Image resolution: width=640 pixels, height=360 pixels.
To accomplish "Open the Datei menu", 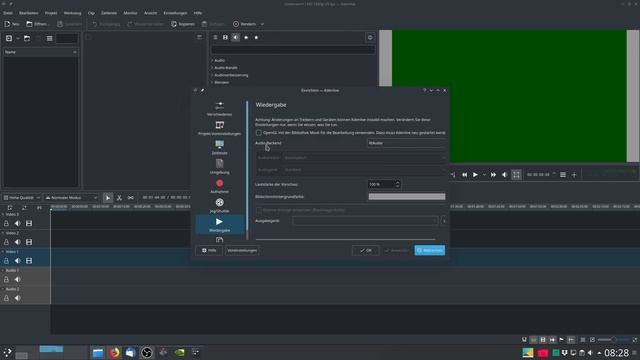I will [x=8, y=13].
